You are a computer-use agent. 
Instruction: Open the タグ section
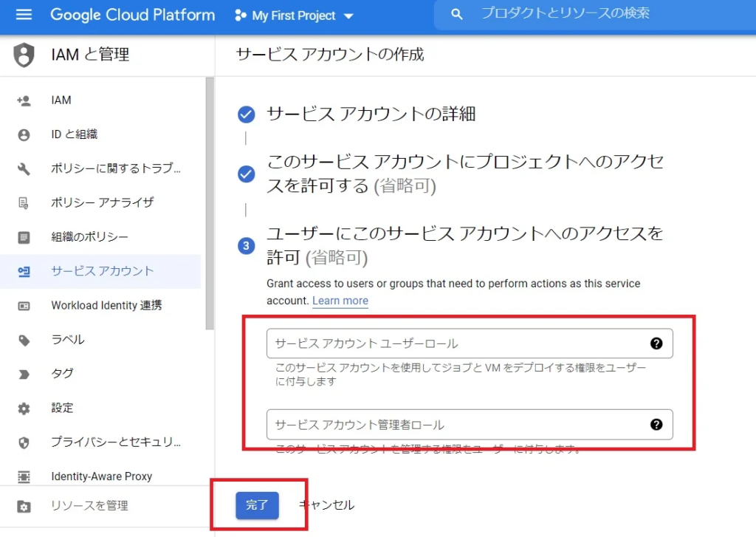click(x=61, y=374)
